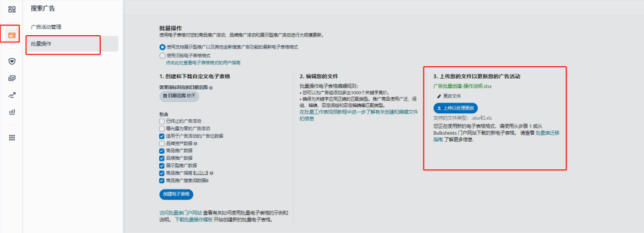The image size is (644, 233).
Task: Untick the 商品推广搜索词数据 checkbox
Action: pos(162,181)
